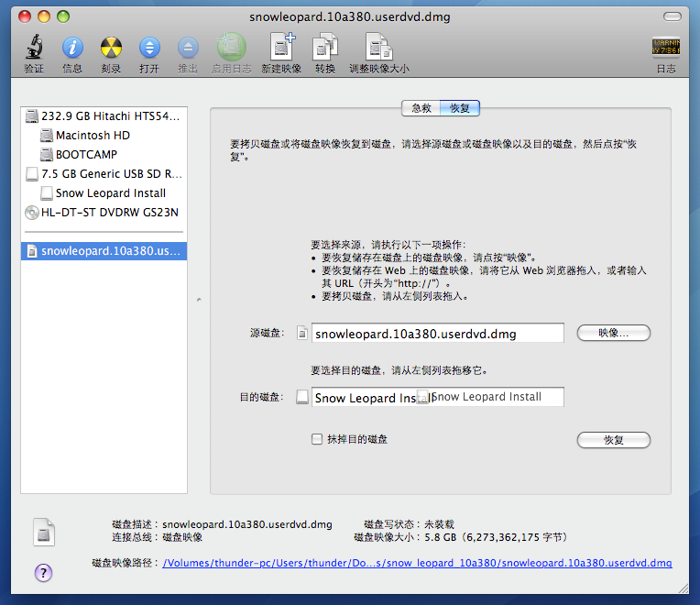Click the 5.8 GB image size text
Image resolution: width=700 pixels, height=605 pixels.
click(496, 537)
